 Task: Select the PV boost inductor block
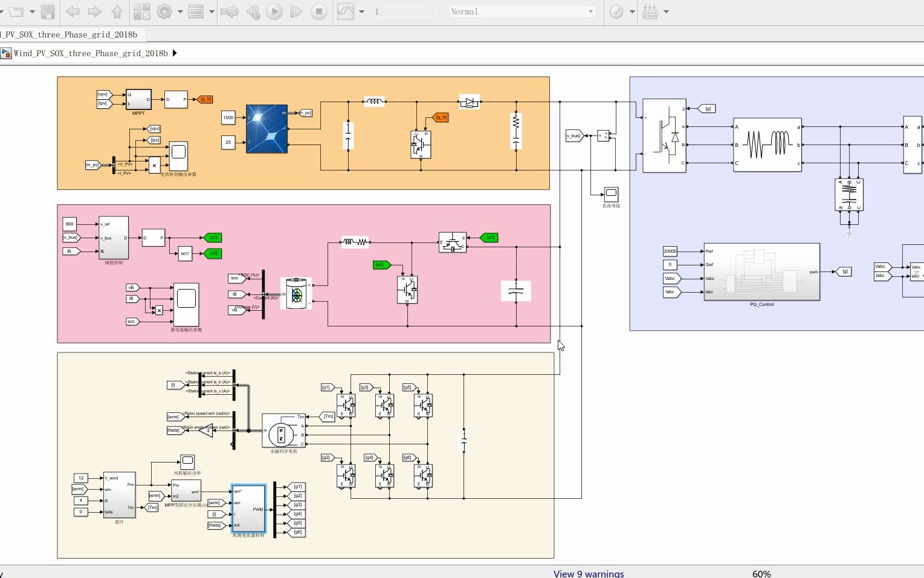(x=374, y=102)
